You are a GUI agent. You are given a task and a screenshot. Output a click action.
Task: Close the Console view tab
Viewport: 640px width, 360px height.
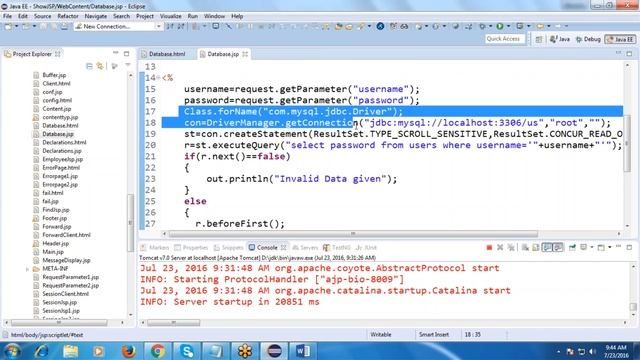click(x=283, y=248)
